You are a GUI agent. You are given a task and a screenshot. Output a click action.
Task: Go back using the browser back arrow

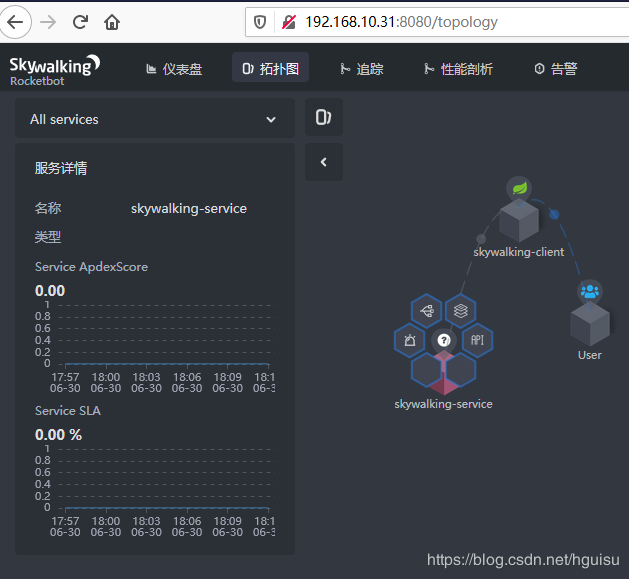(15, 22)
